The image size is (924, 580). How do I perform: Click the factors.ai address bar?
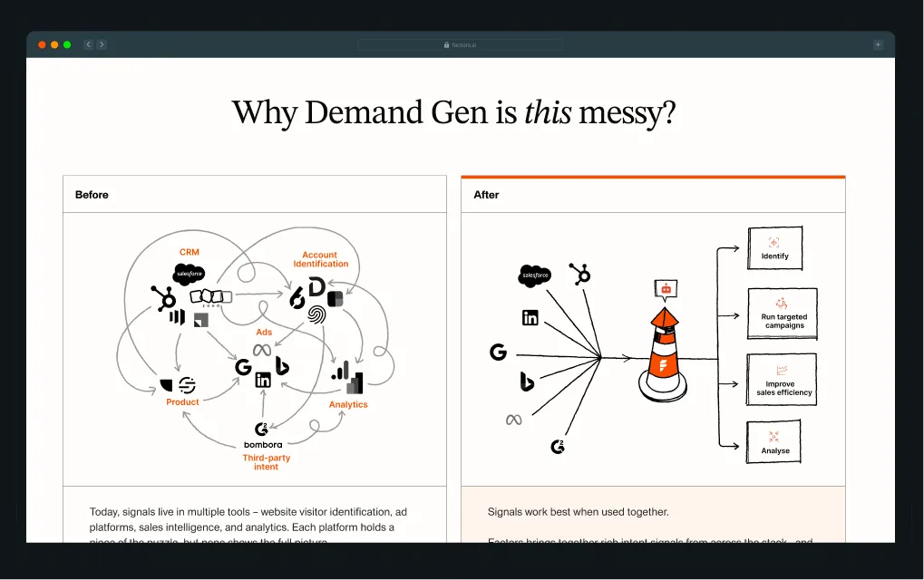coord(461,44)
